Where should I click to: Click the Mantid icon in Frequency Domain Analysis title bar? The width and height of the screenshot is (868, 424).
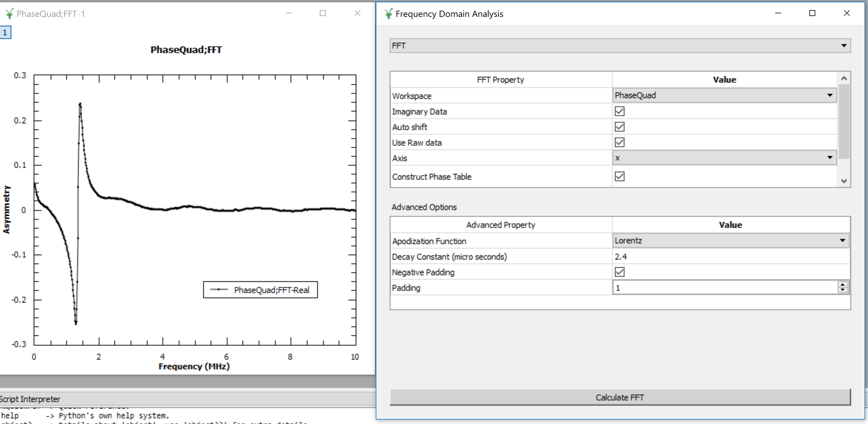(x=388, y=14)
